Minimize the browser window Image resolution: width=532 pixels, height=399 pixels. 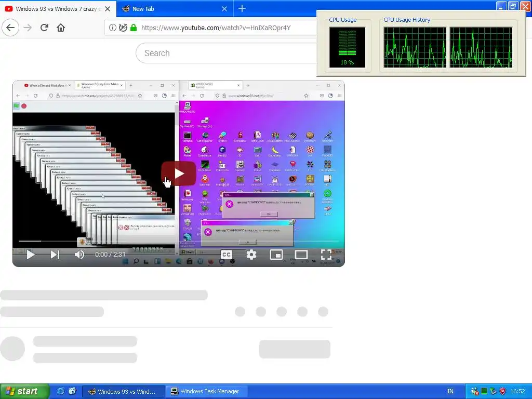(501, 6)
